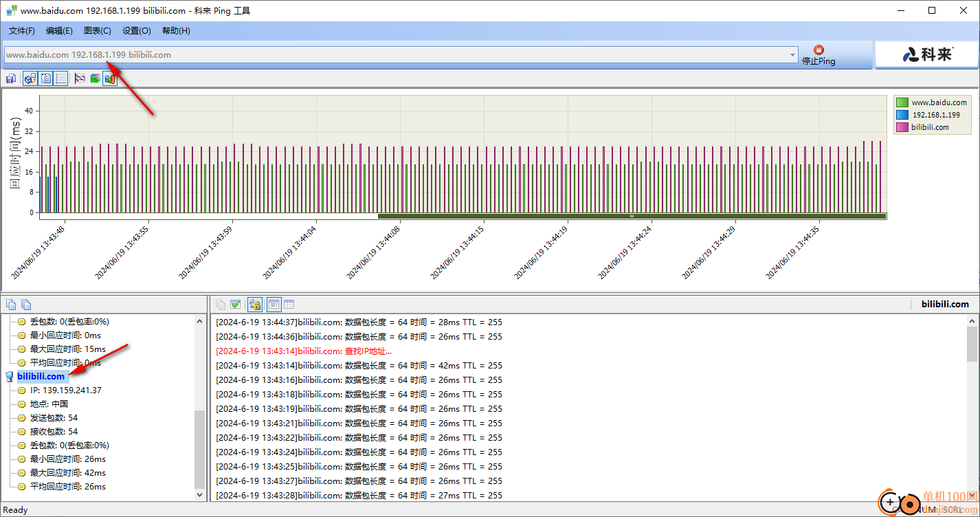
Task: Toggle the first highlighted panel-view toolbar icon
Action: tap(30, 79)
